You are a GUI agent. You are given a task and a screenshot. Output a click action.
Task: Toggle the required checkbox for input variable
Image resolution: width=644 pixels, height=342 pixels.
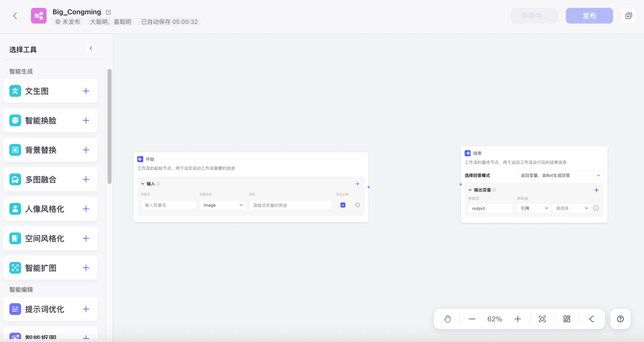(x=343, y=205)
